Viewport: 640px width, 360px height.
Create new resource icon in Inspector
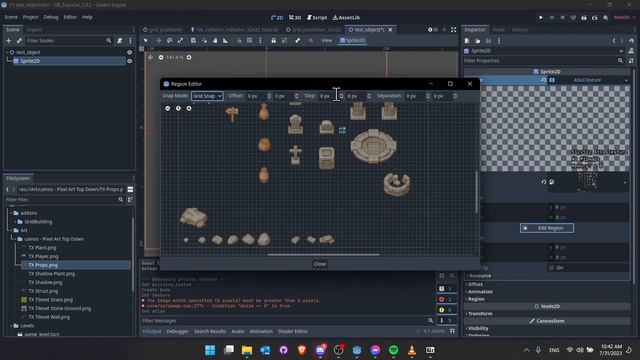point(467,41)
